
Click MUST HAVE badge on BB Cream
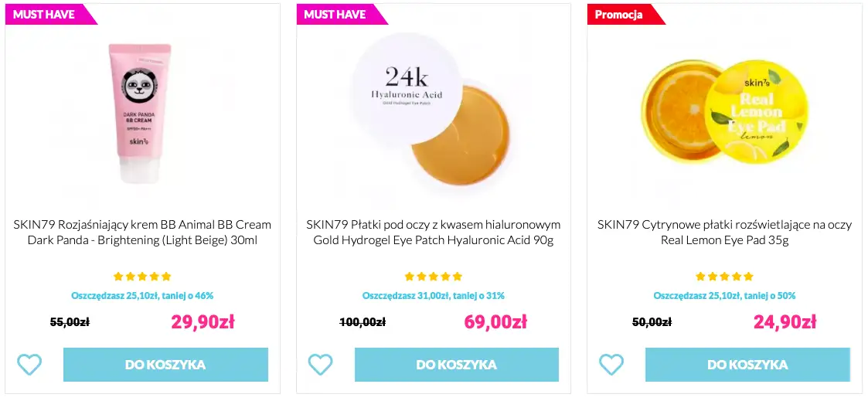tap(45, 15)
